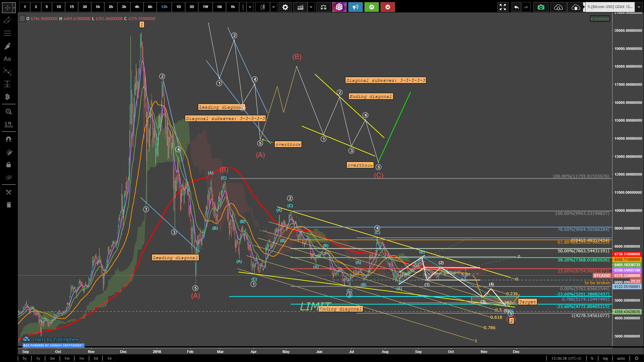Image resolution: width=644 pixels, height=362 pixels.
Task: Click the Bitcoin icon in left sidebar
Action: [7, 97]
